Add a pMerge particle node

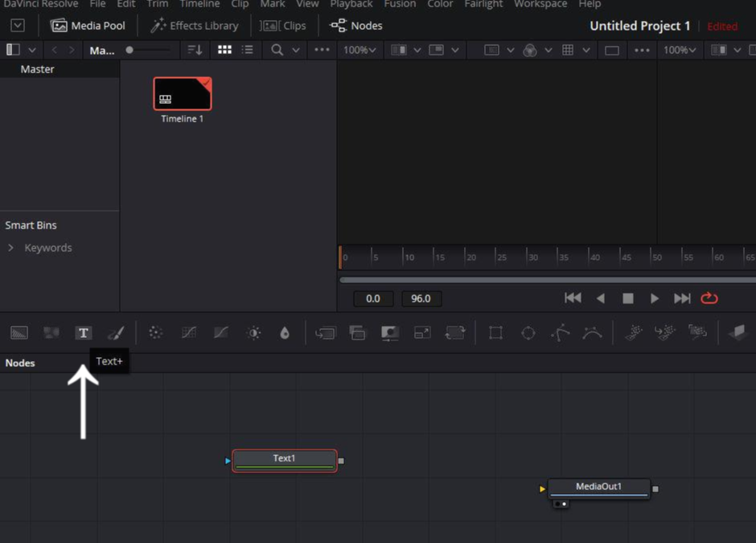pos(665,332)
